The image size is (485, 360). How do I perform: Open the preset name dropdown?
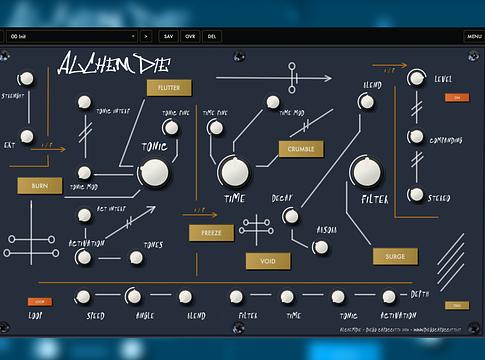[x=72, y=36]
